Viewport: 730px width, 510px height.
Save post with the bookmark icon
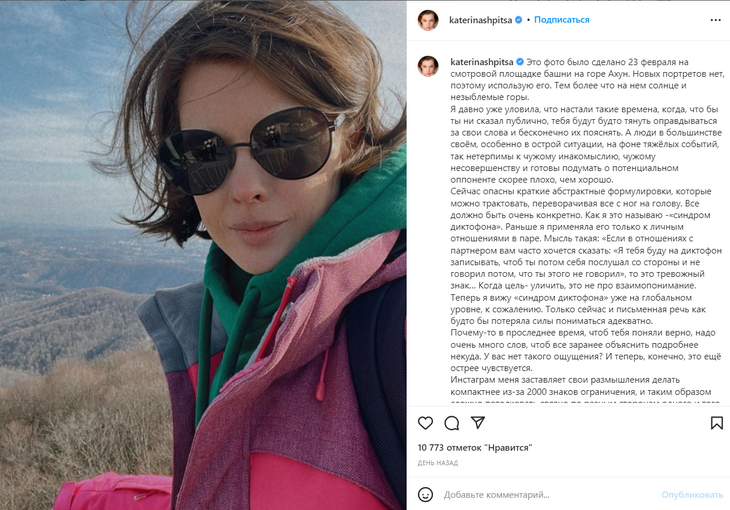[716, 423]
